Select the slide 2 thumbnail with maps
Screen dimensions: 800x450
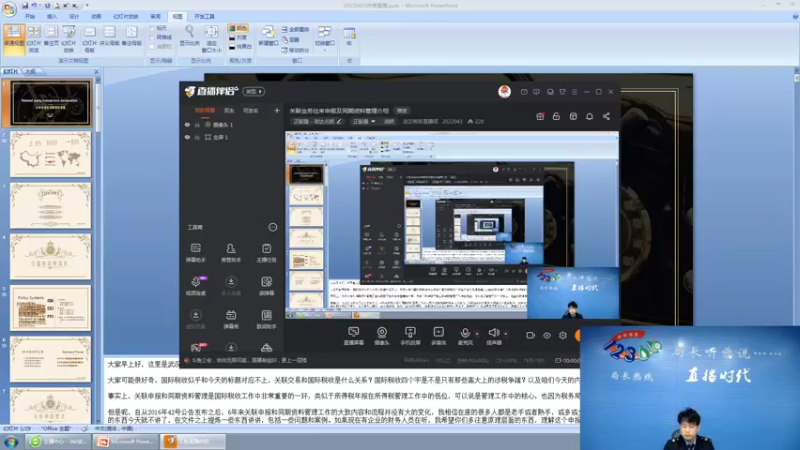(51, 154)
